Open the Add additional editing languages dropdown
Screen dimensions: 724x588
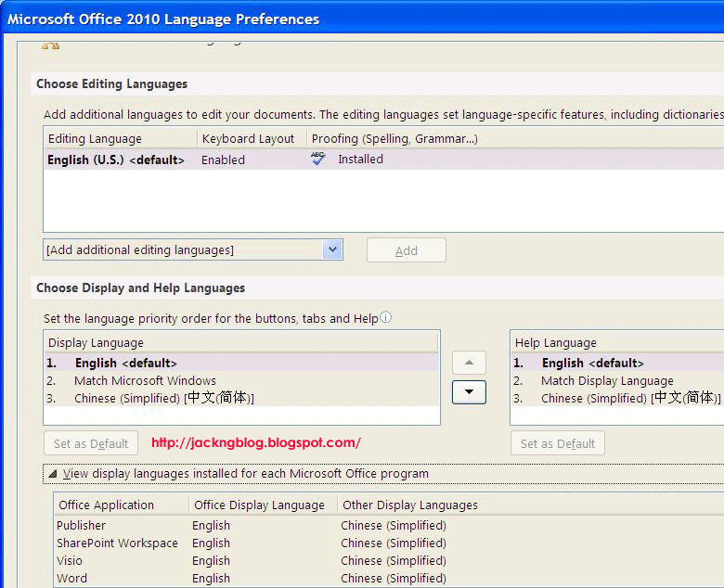click(332, 249)
